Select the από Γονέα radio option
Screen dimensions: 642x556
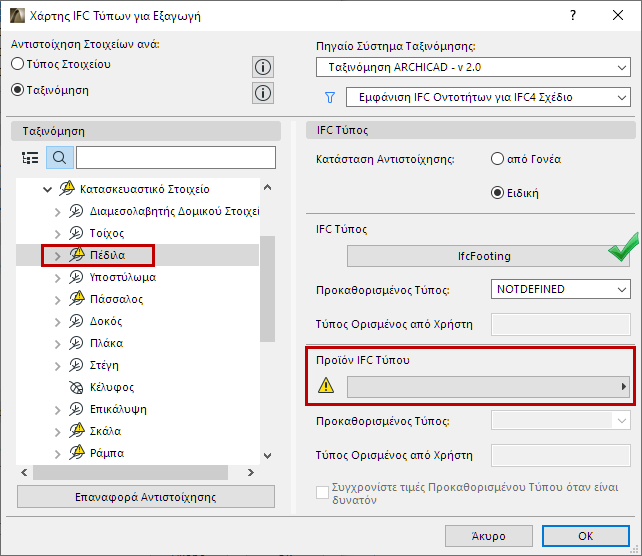(x=497, y=158)
